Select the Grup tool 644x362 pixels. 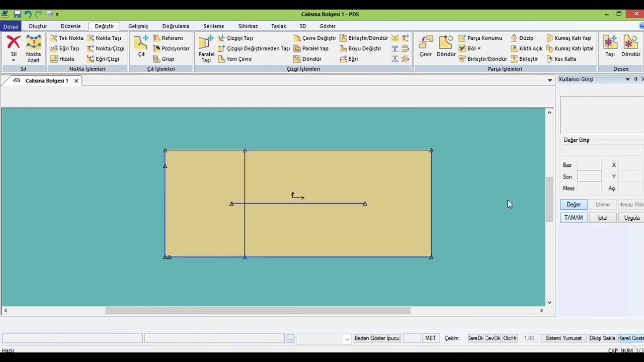(x=164, y=59)
